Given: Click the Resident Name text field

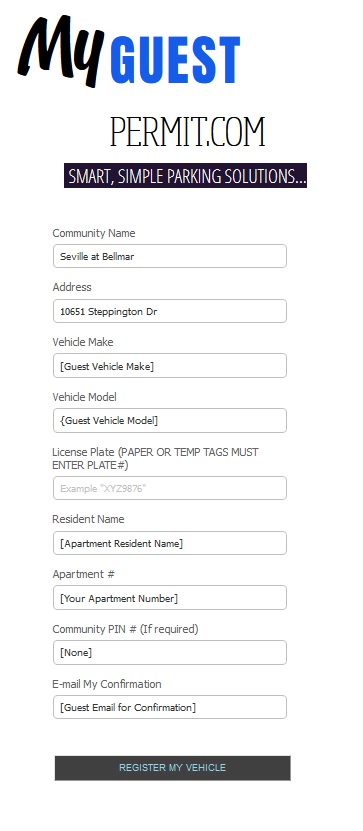Looking at the screenshot, I should tap(170, 543).
